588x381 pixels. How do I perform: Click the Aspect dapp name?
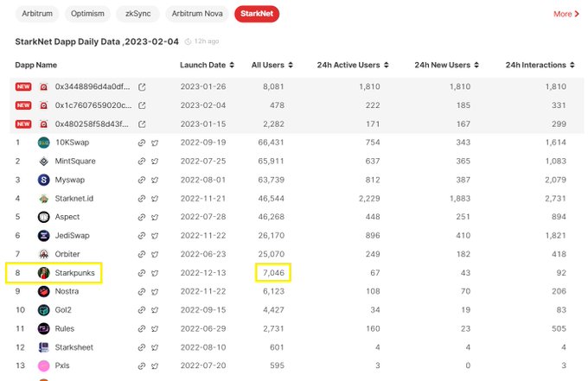click(67, 217)
